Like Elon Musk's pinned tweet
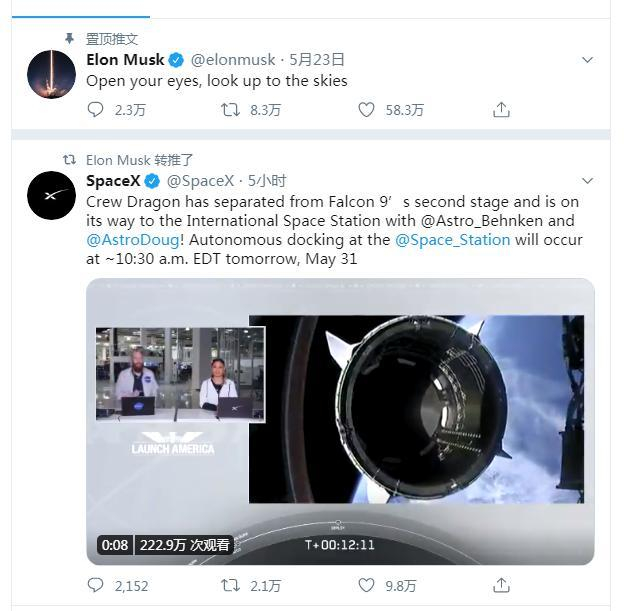624x611 pixels. tap(367, 110)
